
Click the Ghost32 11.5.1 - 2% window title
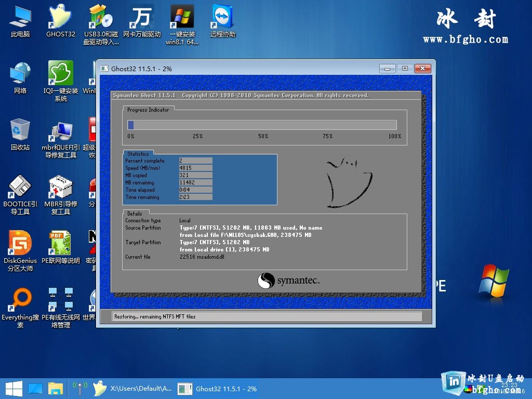click(141, 69)
